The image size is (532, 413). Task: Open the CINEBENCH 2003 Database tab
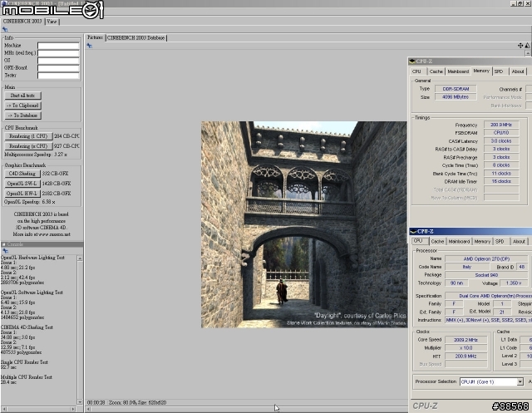(x=136, y=38)
